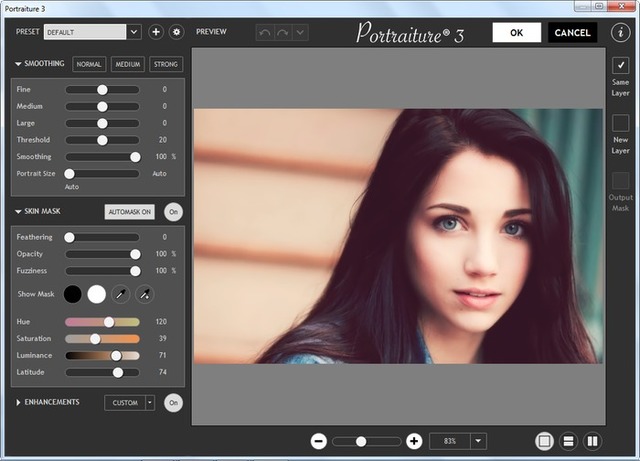Zoom in with the plus icon
Image resolution: width=640 pixels, height=461 pixels.
[x=414, y=441]
